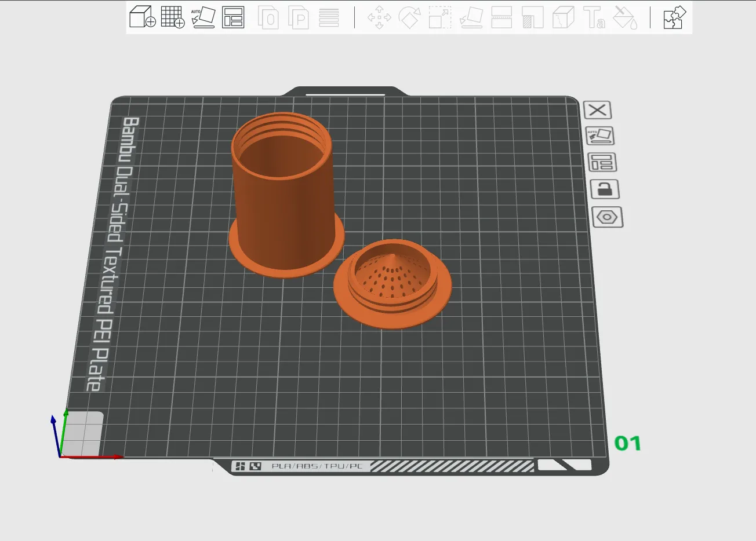Toggle the plate lock icon
This screenshot has height=541, width=756.
(x=605, y=189)
